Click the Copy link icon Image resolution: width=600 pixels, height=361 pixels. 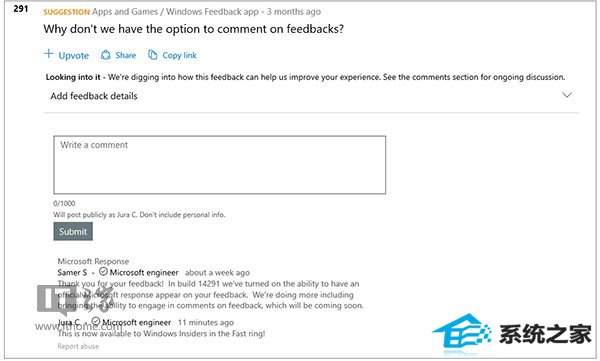click(152, 55)
